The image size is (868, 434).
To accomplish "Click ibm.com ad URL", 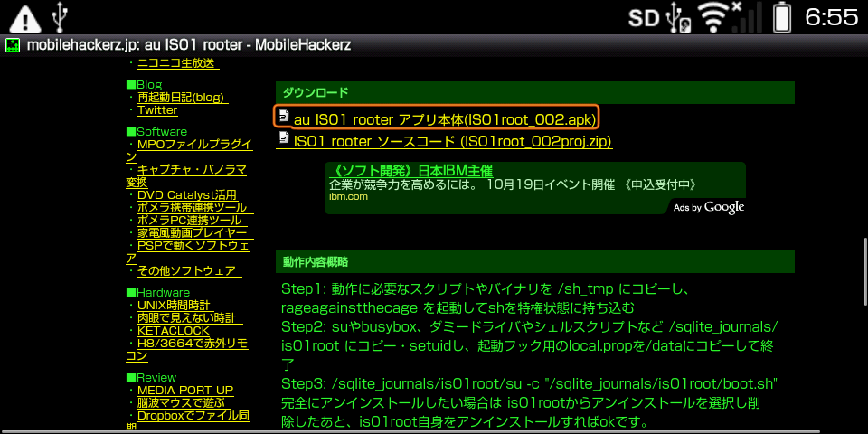I will (x=348, y=196).
